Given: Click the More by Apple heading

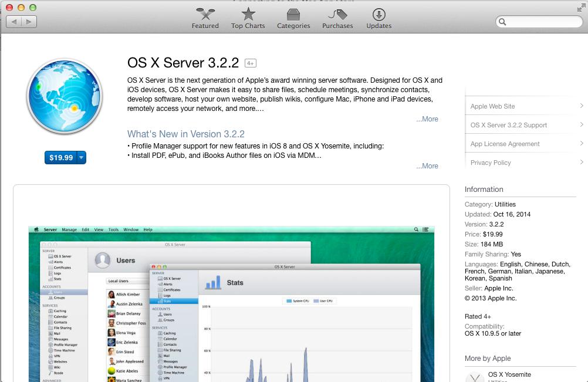Looking at the screenshot, I should (488, 359).
